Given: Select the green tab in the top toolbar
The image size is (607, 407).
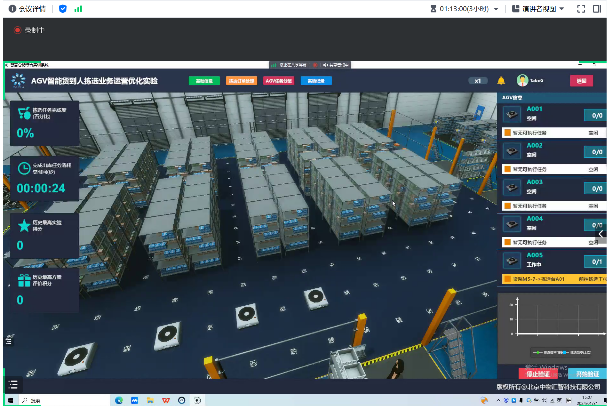Looking at the screenshot, I should pos(204,80).
